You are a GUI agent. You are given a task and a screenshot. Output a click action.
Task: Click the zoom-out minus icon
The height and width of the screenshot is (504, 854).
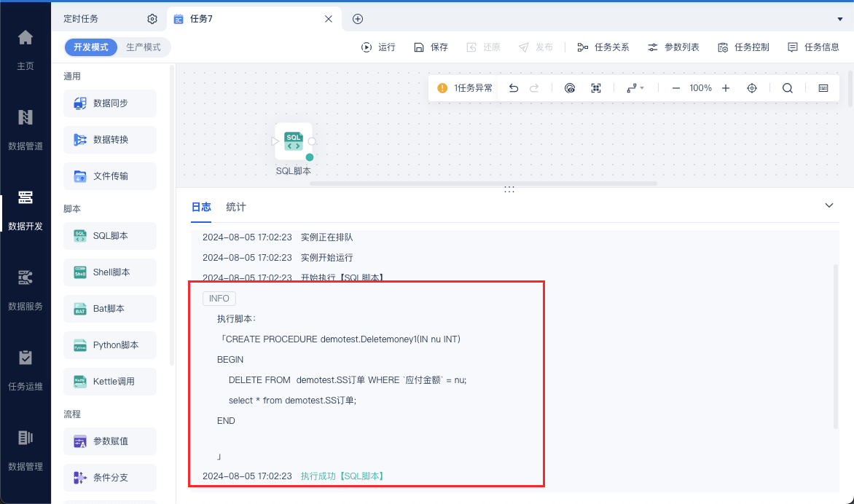point(676,88)
